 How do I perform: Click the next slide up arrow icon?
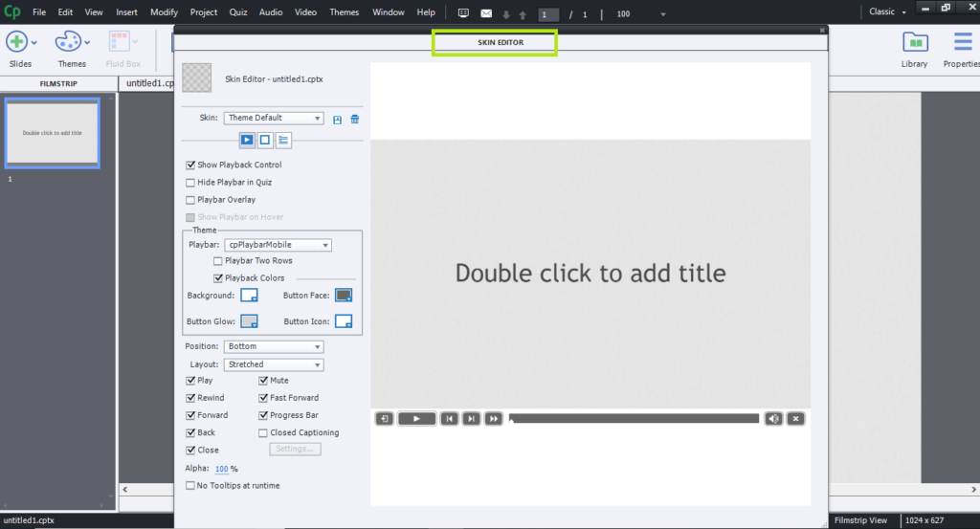pos(523,14)
